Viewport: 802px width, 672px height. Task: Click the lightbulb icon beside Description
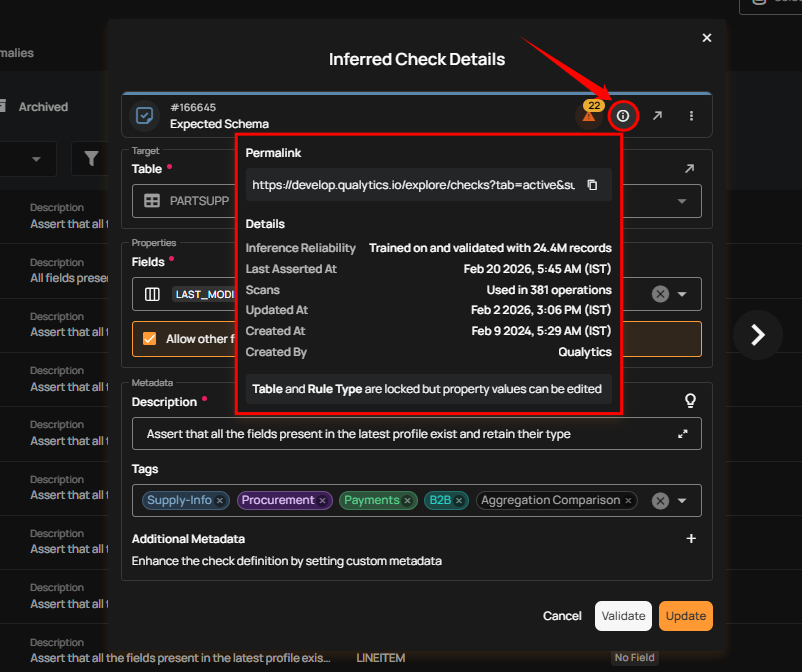689,401
